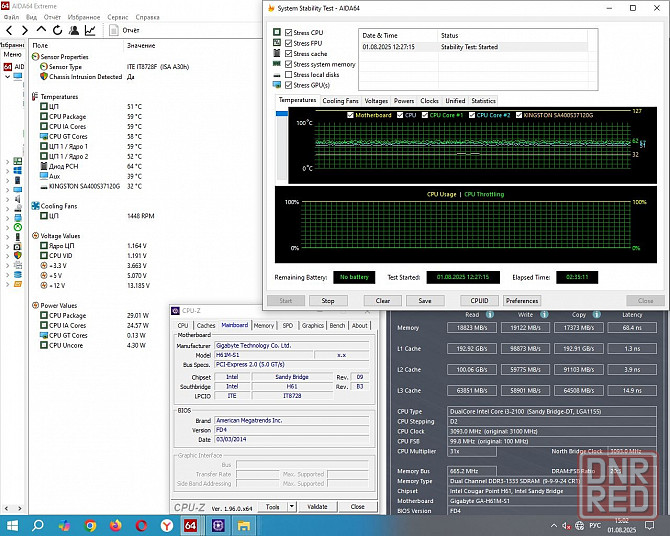Toggle Motherboard graph line checkbox
670x536 pixels.
(350, 115)
